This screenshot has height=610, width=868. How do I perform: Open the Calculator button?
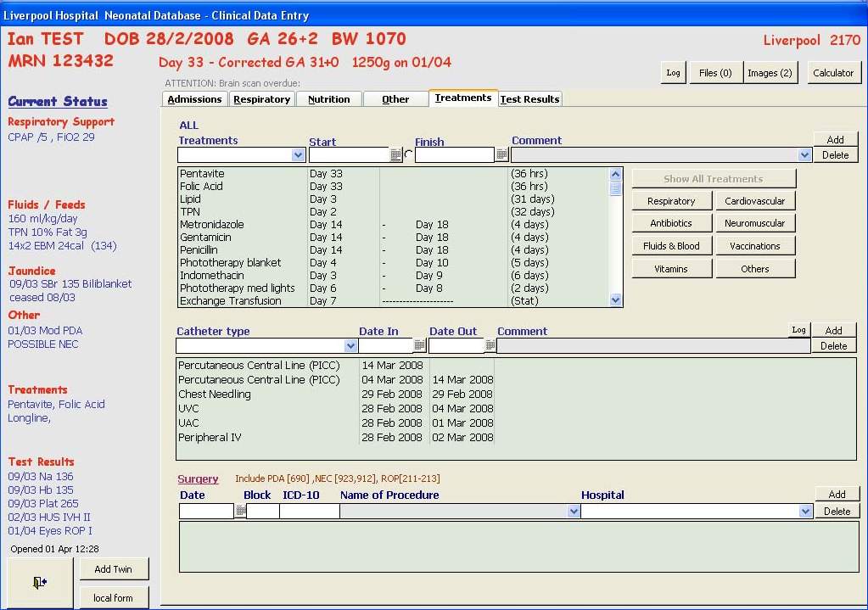point(832,73)
